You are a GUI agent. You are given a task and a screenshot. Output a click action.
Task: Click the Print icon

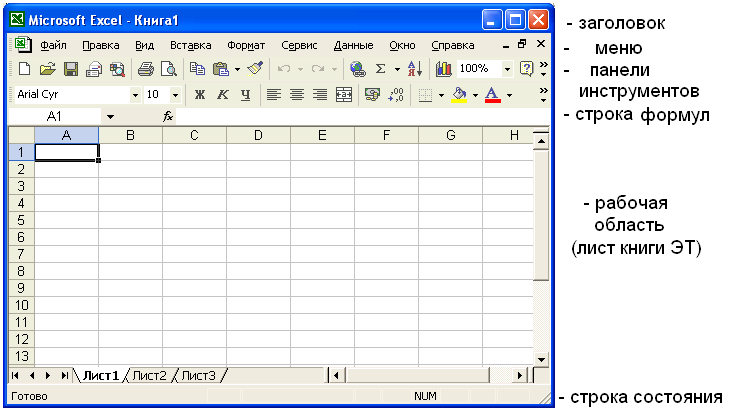coord(146,69)
